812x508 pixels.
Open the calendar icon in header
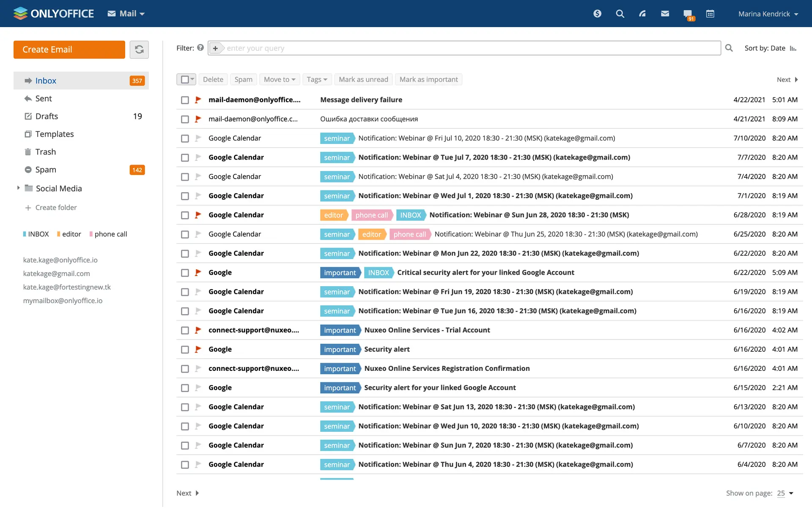tap(710, 14)
